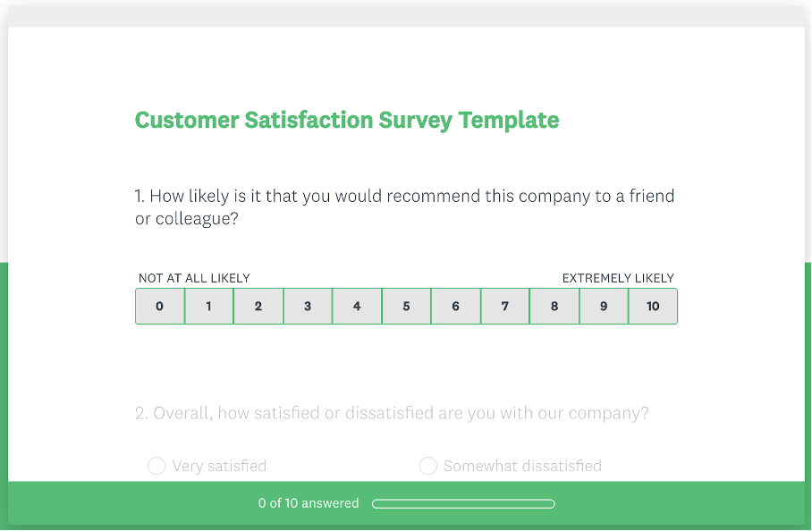
Task: Select rating 0 on recommendation scale
Action: [x=159, y=306]
